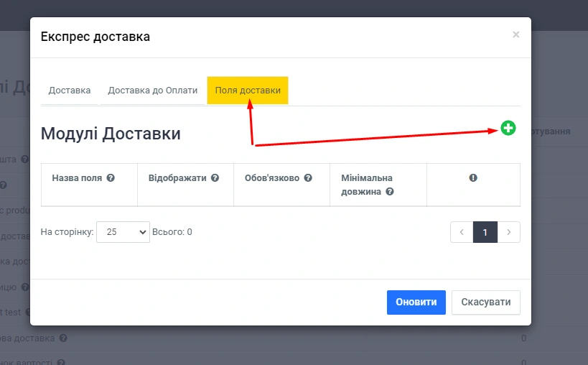The height and width of the screenshot is (365, 588).
Task: Go to the previous page arrow
Action: pos(462,232)
